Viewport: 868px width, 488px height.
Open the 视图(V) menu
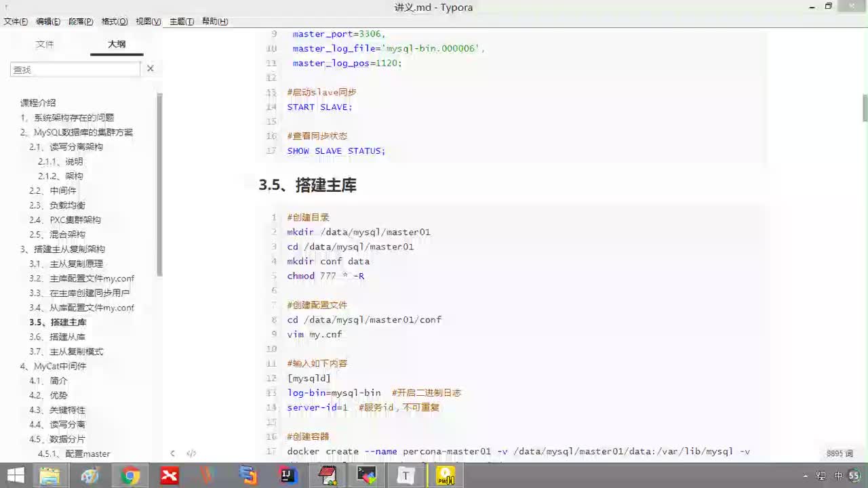pos(149,21)
